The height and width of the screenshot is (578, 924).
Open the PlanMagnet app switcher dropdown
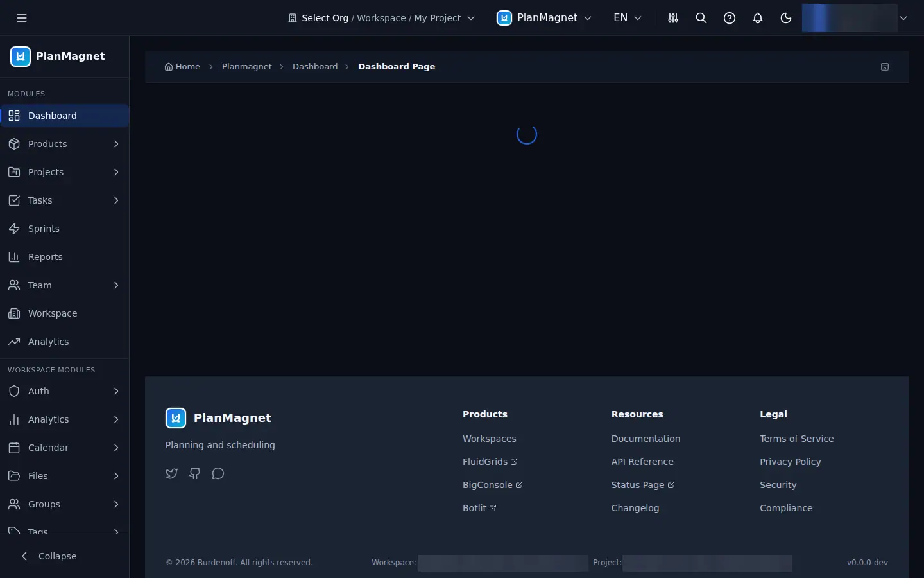pos(544,18)
